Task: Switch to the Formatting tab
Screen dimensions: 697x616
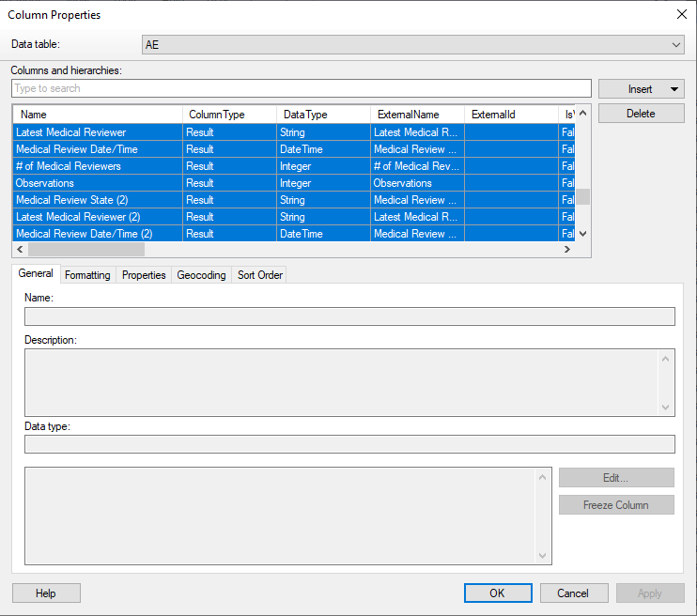Action: 87,275
